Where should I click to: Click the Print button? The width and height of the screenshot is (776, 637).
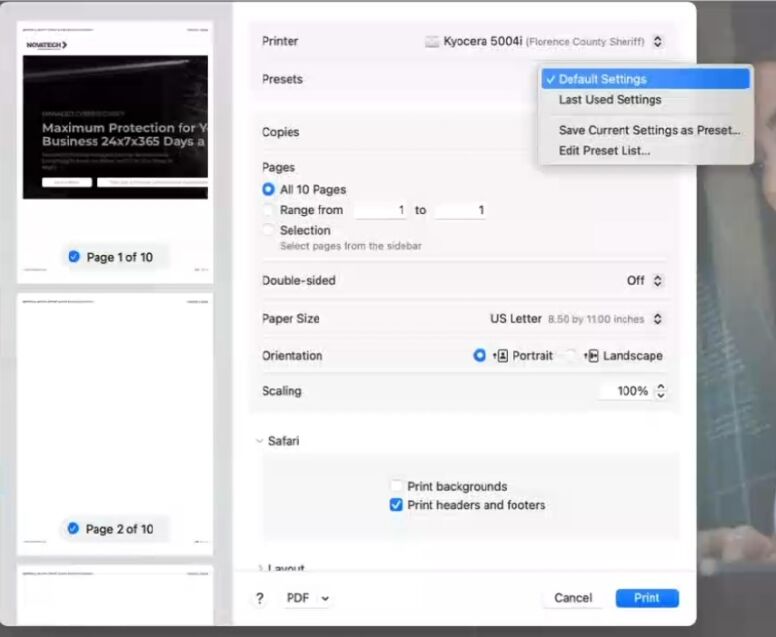646,598
